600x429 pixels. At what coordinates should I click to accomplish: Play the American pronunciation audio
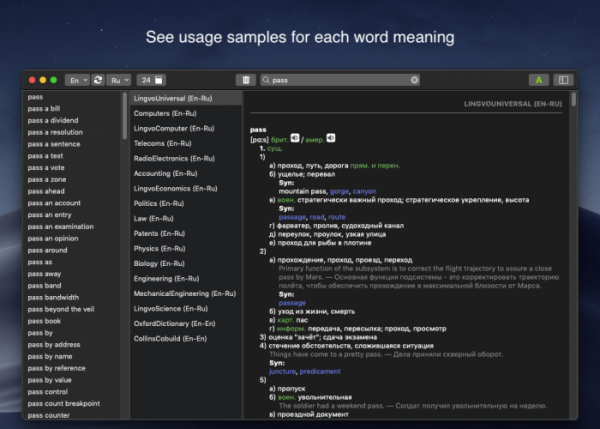(331, 138)
